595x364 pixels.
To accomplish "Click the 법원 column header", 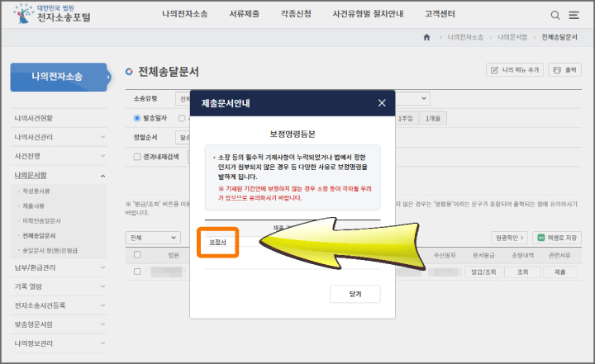I will pyautogui.click(x=174, y=255).
